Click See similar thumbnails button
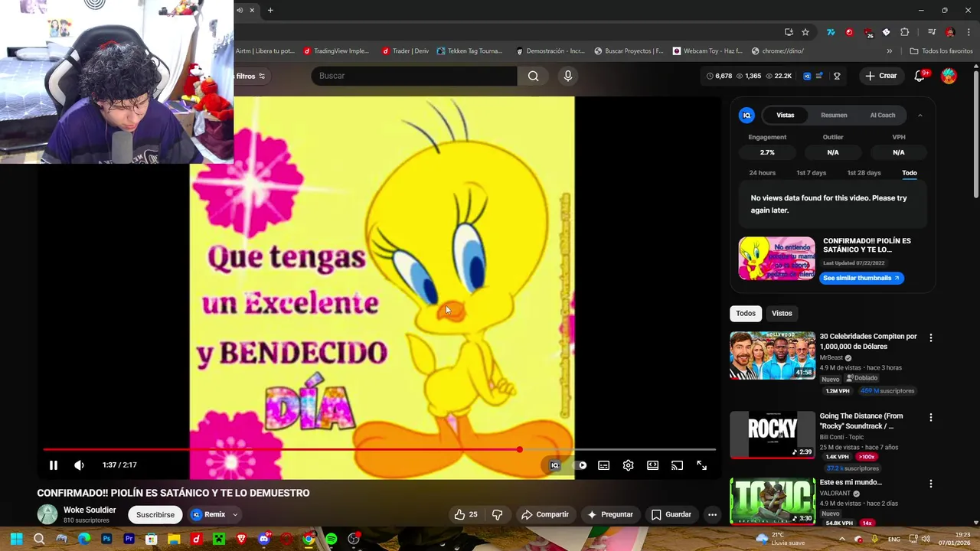This screenshot has height=551, width=980. coord(861,278)
